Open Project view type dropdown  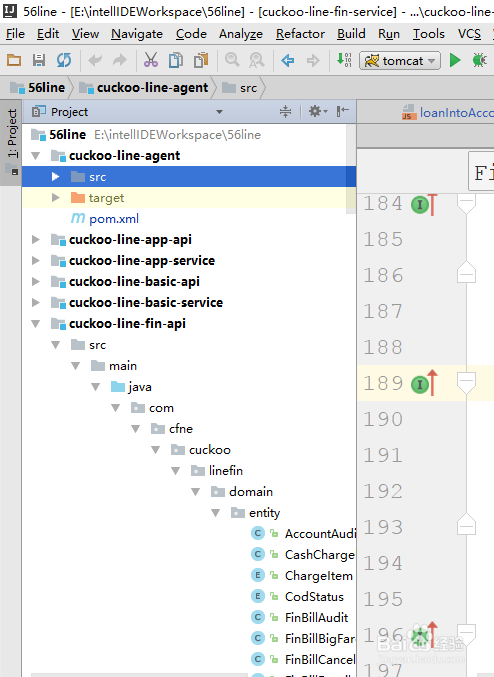(x=219, y=112)
